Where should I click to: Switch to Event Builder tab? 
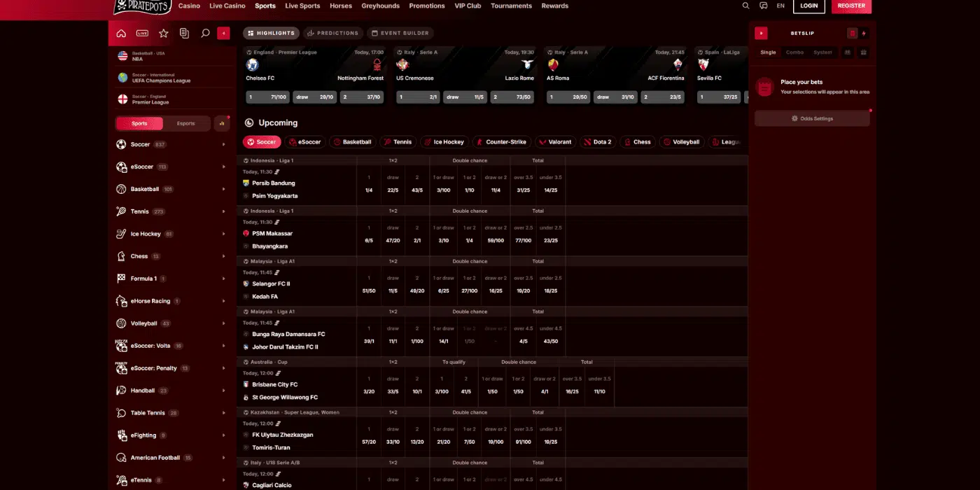400,33
